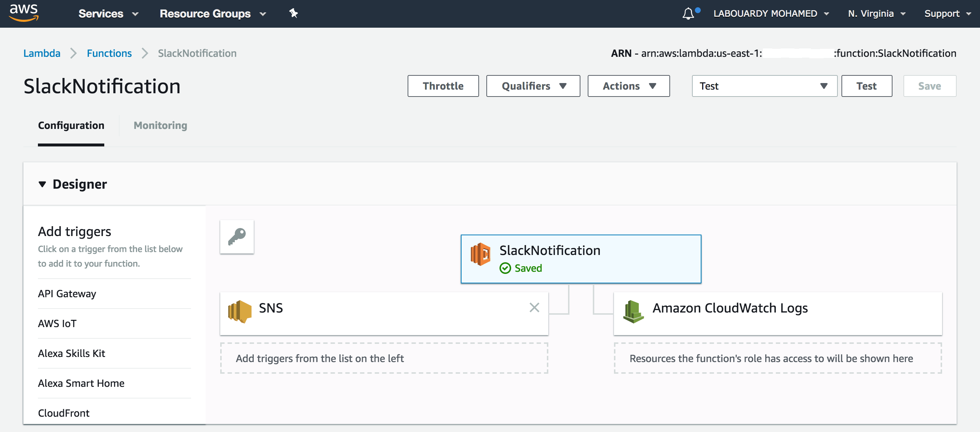The height and width of the screenshot is (432, 980).
Task: Open the Qualifiers dropdown
Action: tap(533, 86)
